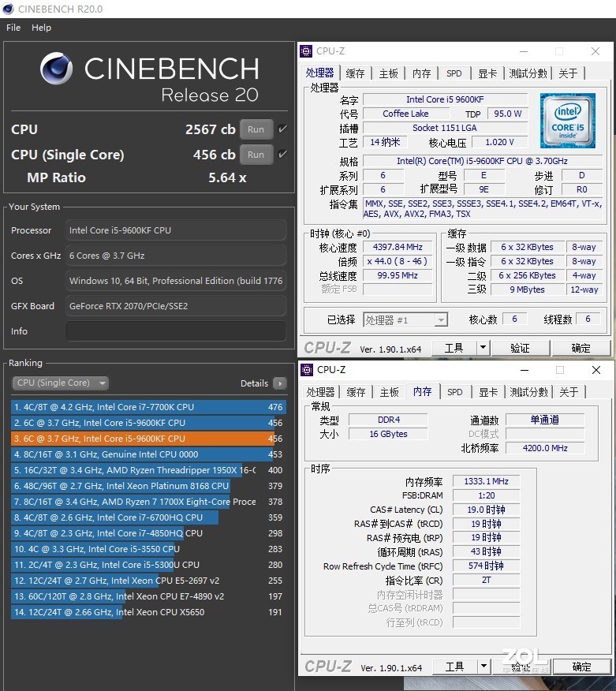Click the 1333.1 MHz memory frequency value
Screen dimensions: 616x691
click(486, 481)
